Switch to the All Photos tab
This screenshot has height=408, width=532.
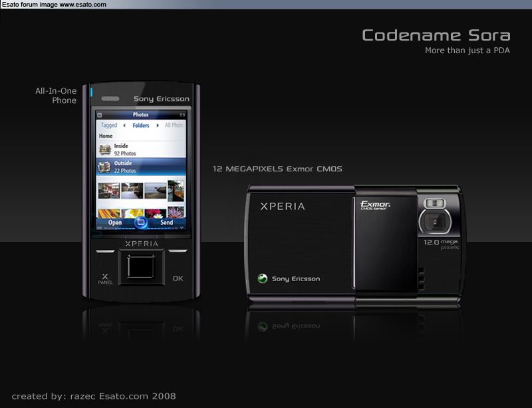174,126
